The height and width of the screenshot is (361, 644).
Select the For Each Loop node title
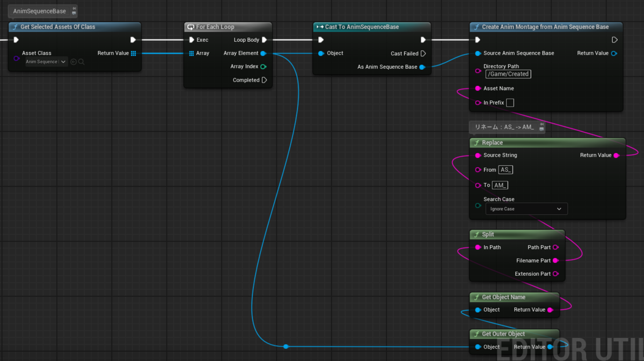(x=215, y=27)
